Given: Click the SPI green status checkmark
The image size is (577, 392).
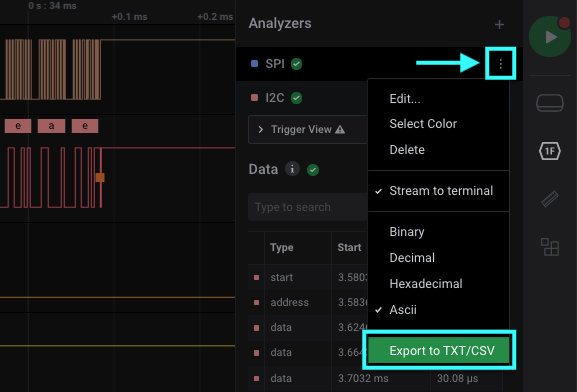Looking at the screenshot, I should 297,64.
